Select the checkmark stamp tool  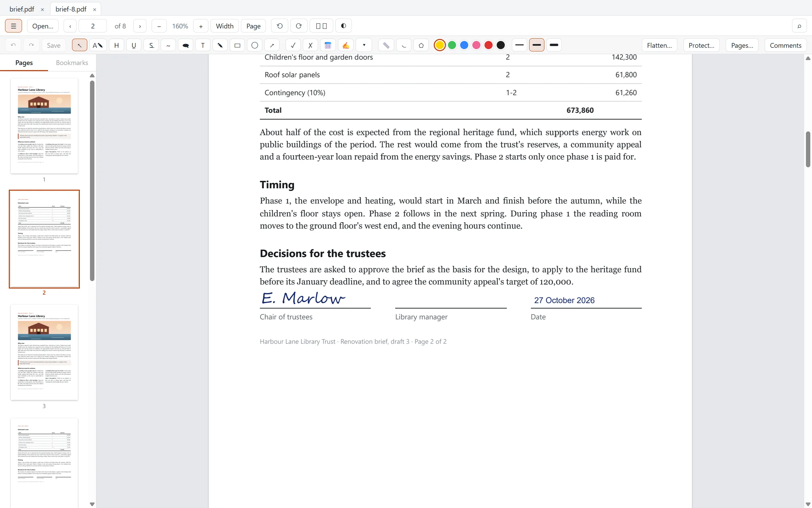pos(293,45)
